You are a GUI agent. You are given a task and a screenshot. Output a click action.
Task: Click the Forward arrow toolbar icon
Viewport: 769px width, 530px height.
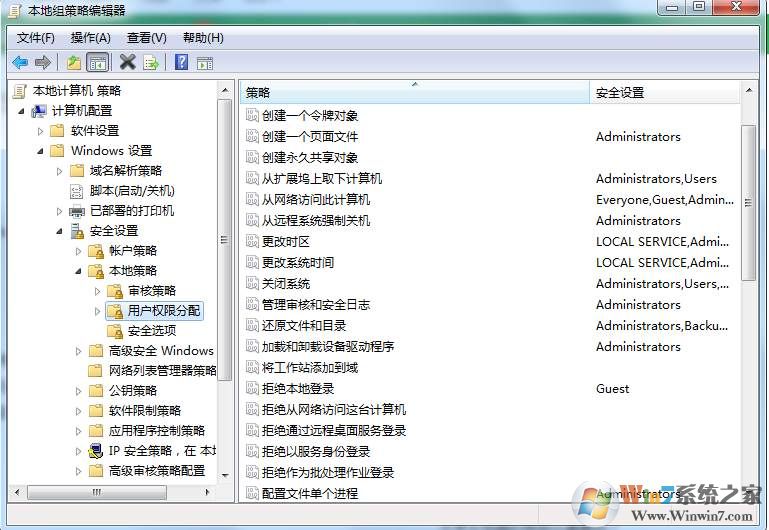(43, 63)
